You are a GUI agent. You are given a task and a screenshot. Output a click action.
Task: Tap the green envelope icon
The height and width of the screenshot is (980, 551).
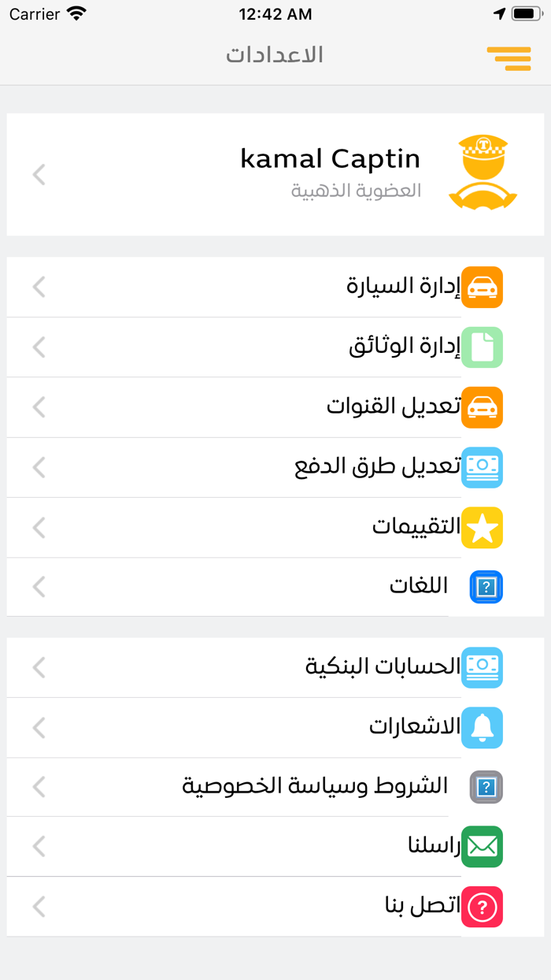coord(482,847)
